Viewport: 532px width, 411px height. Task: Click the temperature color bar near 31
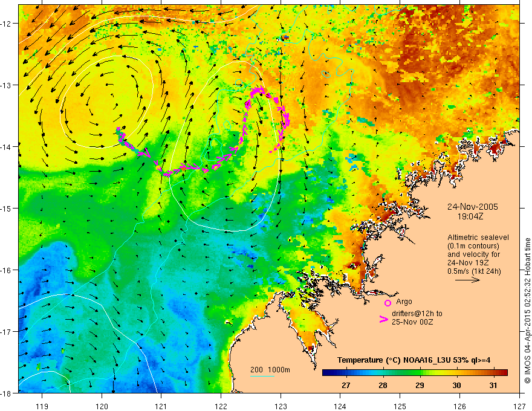pyautogui.click(x=494, y=373)
